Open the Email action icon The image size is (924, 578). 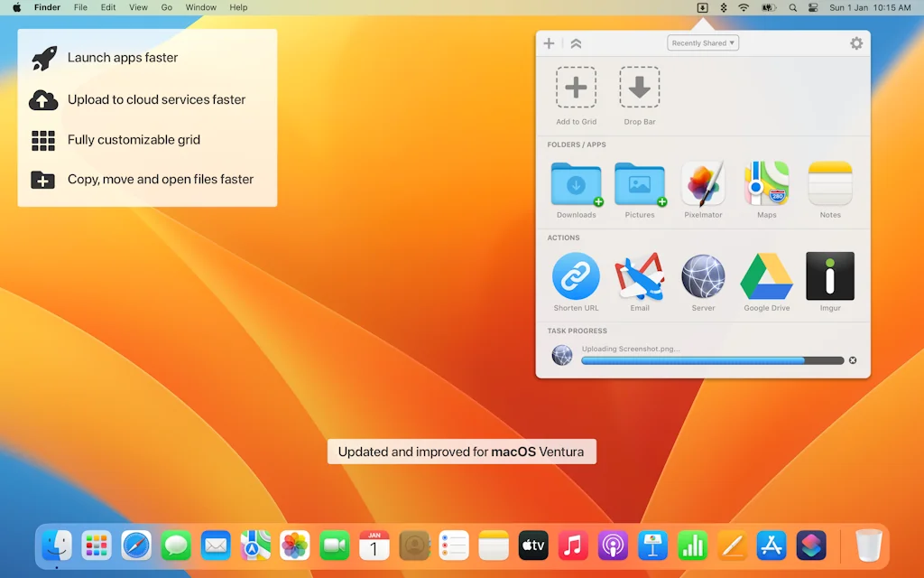tap(639, 276)
